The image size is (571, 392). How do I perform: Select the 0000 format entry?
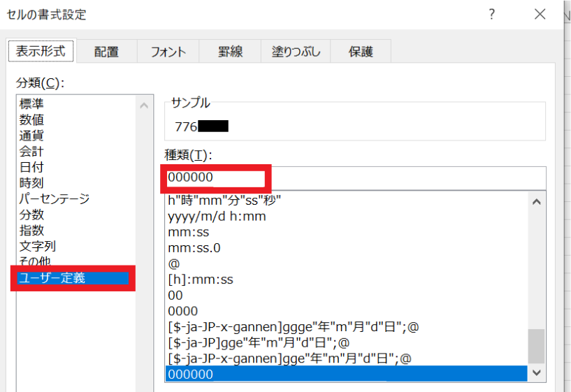point(183,311)
